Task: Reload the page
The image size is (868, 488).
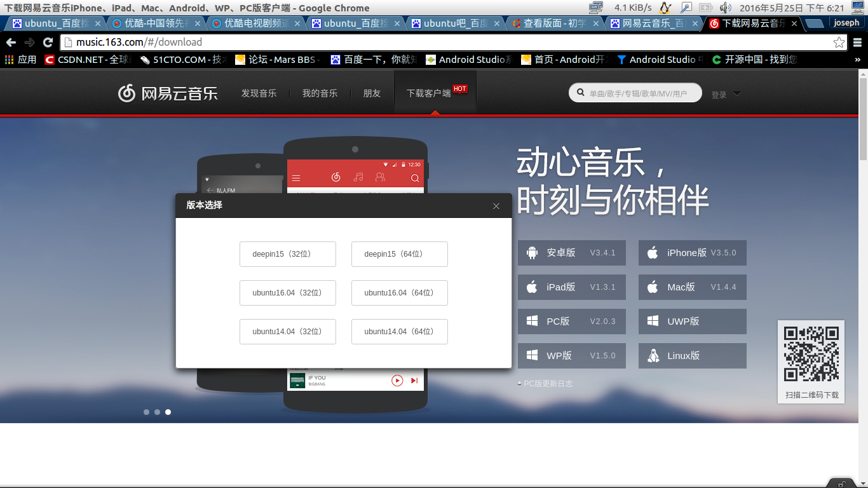Action: coord(48,43)
